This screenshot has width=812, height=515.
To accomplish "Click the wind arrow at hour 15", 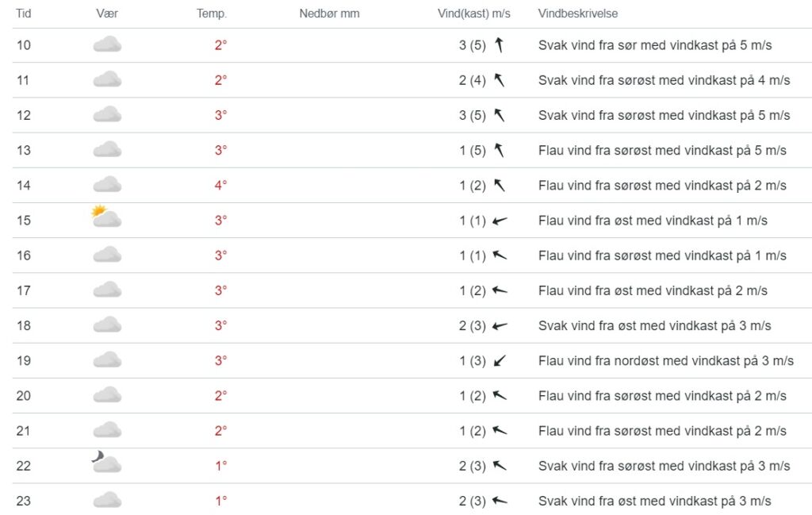I will pos(500,221).
